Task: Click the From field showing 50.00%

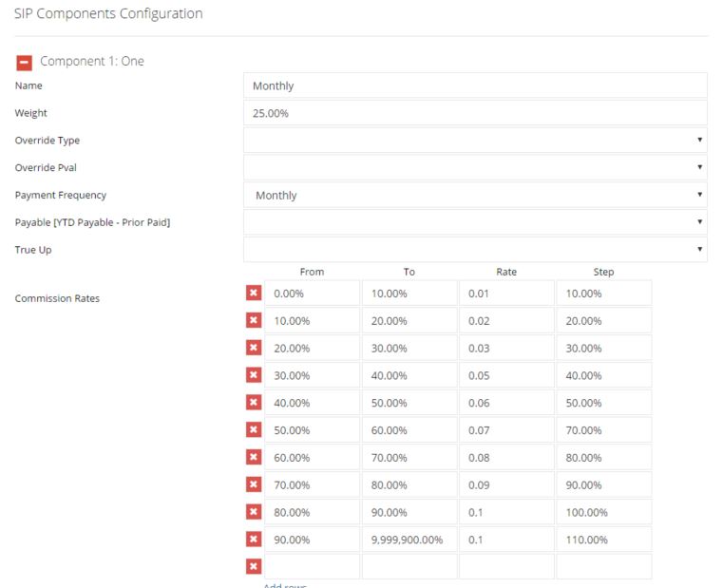Action: (x=312, y=429)
